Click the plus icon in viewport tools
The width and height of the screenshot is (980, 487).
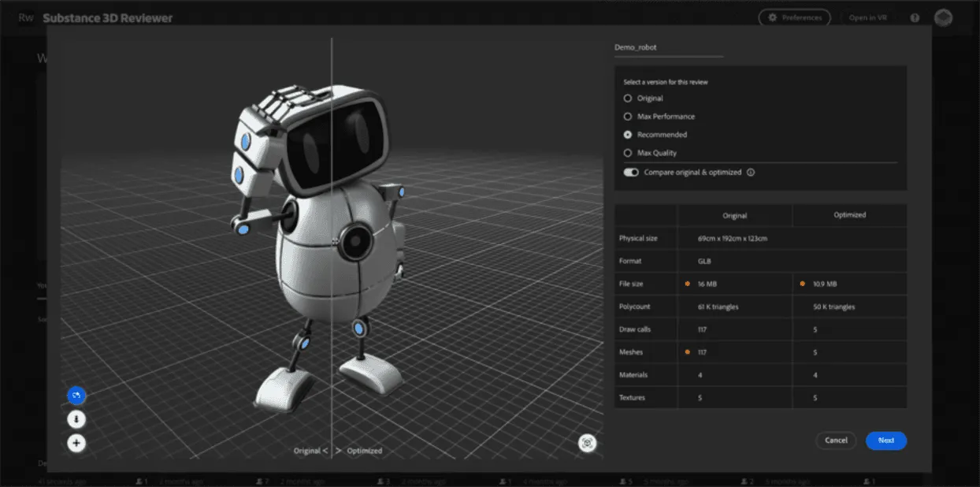(76, 443)
